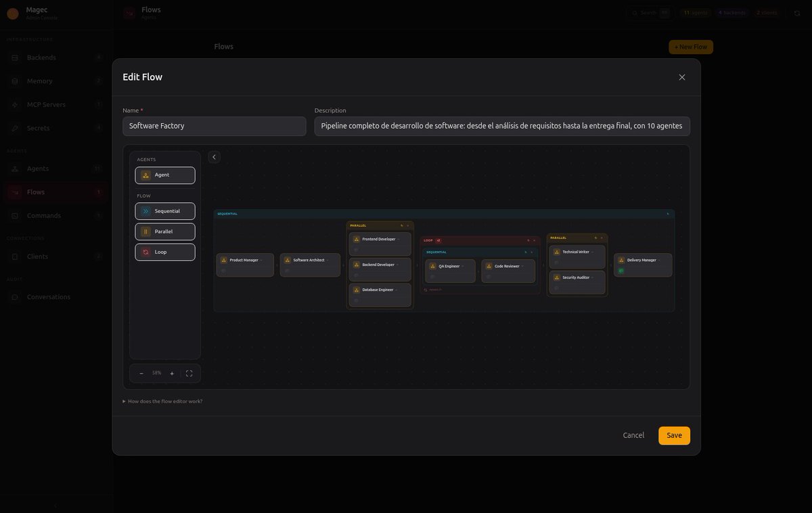Screen dimensions: 812x513
Task: Click the Name field containing Software Factory
Action: point(215,126)
